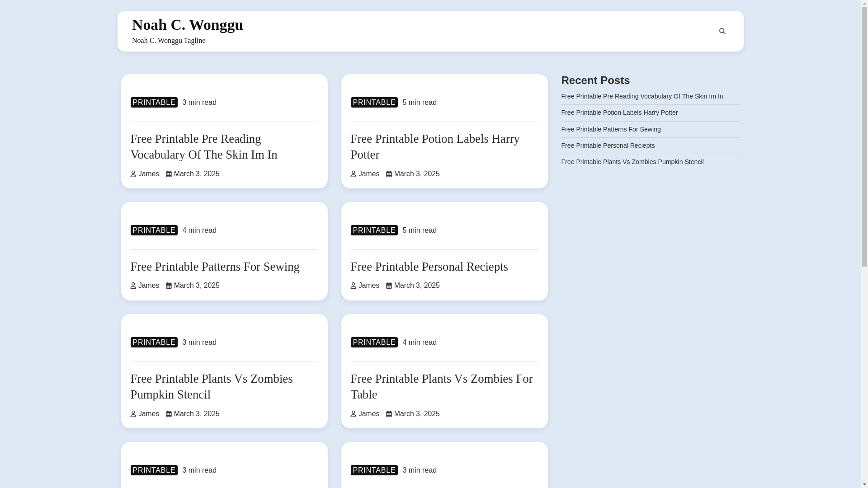
Task: Open sidebar link Free Printable Potion Labels Harry Potter
Action: click(619, 113)
